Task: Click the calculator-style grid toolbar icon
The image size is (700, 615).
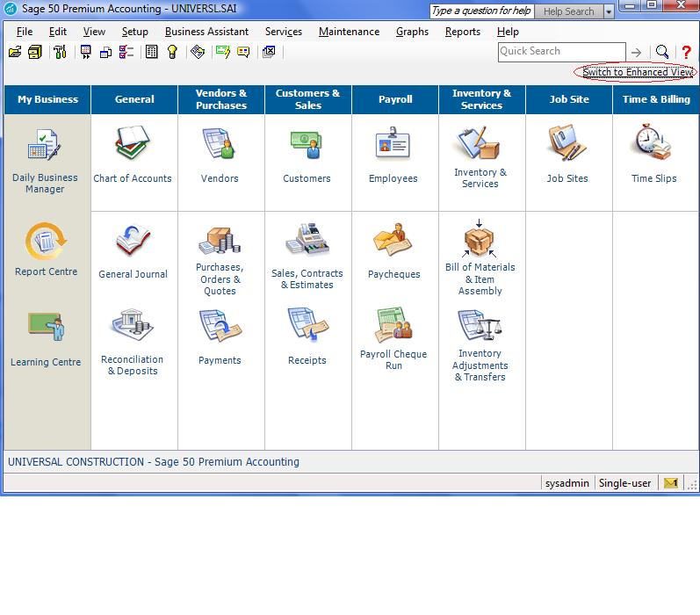Action: click(x=152, y=52)
